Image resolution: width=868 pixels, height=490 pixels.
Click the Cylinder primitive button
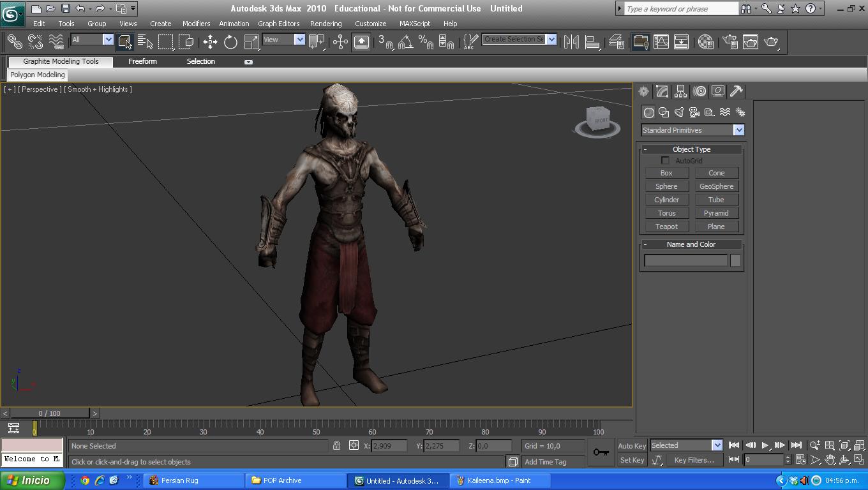(x=666, y=200)
